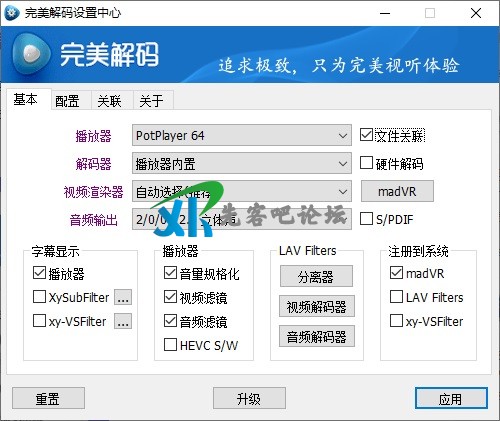Expand the 播放器 PotPlayer 64 dropdown
This screenshot has height=421, width=500.
pos(242,135)
